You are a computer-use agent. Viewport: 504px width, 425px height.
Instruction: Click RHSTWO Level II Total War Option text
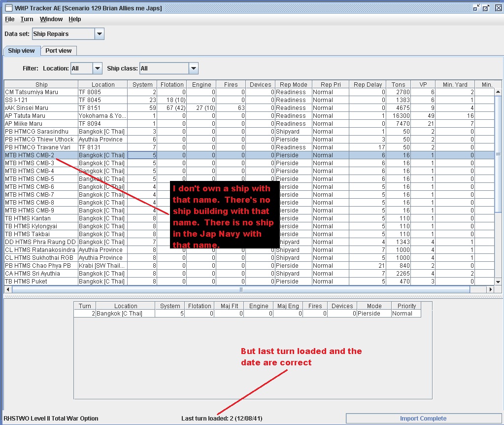click(51, 418)
